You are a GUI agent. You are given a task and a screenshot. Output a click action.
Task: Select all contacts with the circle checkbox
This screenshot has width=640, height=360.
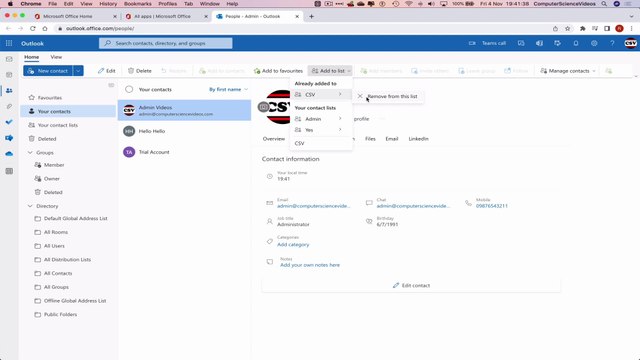coord(129,89)
